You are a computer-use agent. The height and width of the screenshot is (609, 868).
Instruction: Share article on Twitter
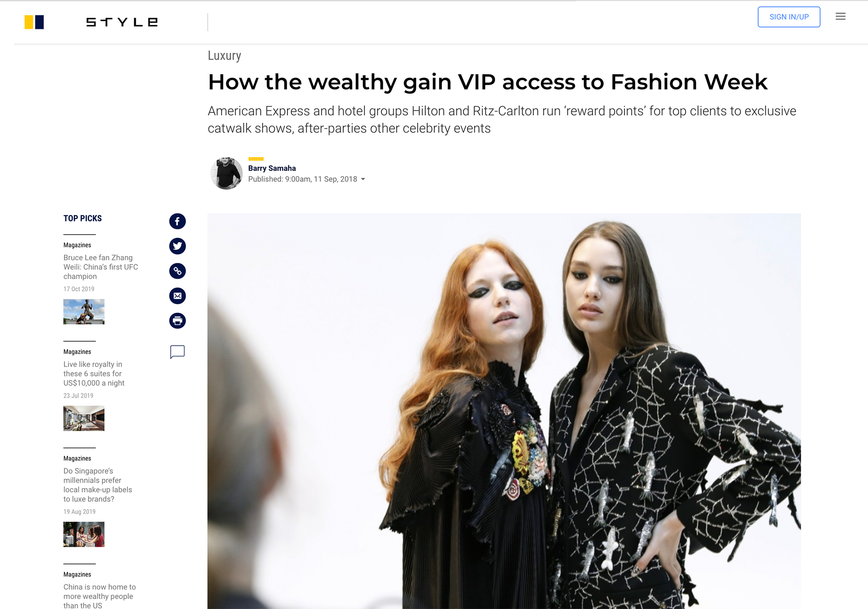tap(177, 246)
